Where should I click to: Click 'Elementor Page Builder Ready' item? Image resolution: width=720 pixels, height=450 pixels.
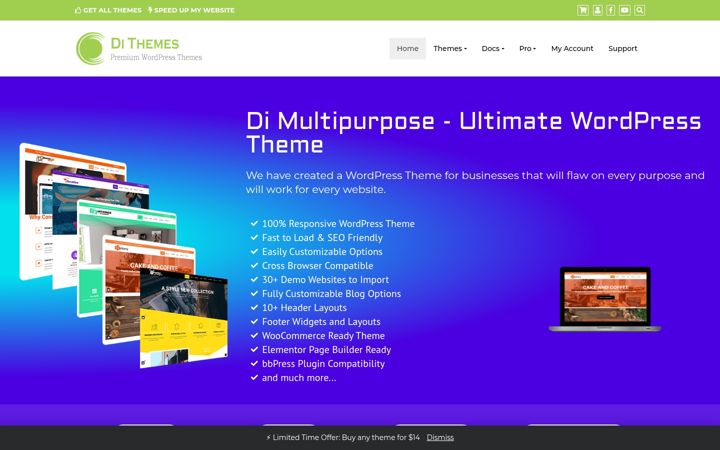(321, 350)
